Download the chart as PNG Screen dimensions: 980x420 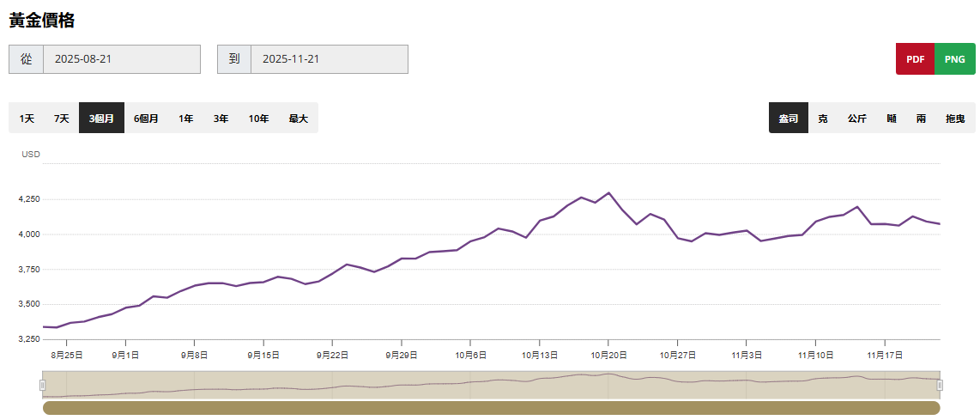[x=954, y=59]
